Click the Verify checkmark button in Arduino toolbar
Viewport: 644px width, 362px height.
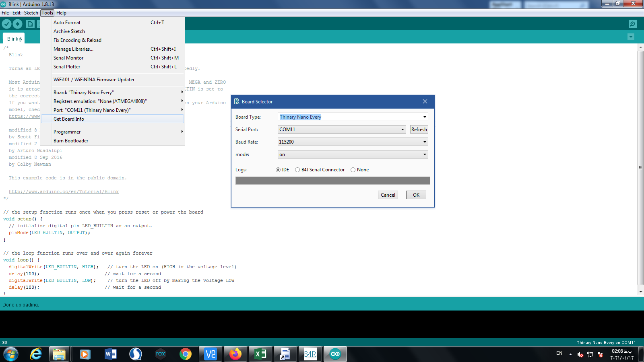point(6,24)
